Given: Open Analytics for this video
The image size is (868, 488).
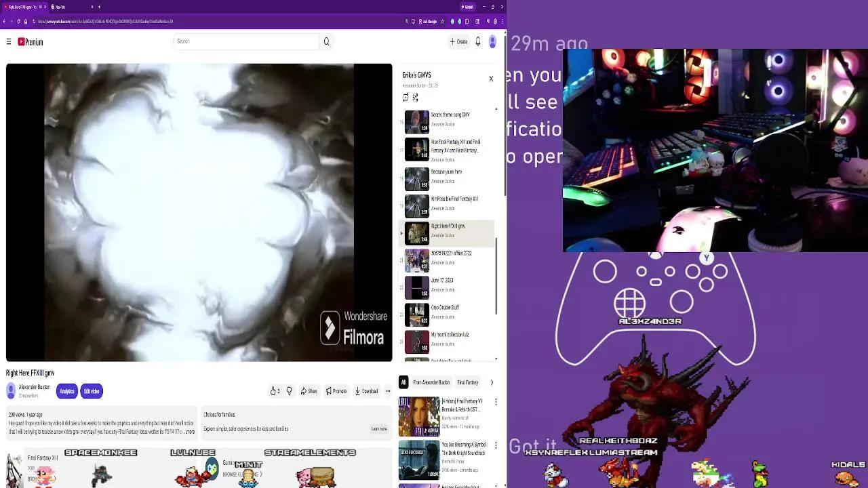Looking at the screenshot, I should pos(66,391).
